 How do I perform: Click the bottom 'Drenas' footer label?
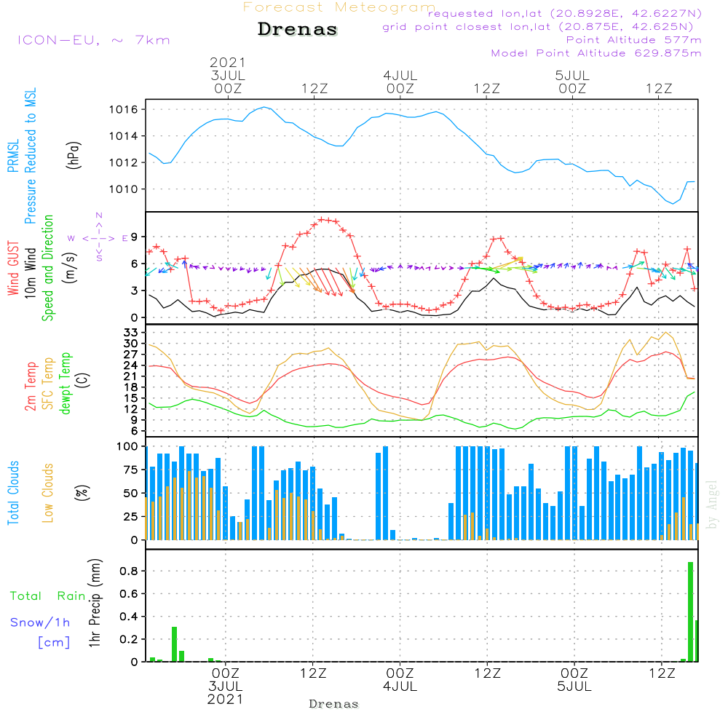[334, 704]
